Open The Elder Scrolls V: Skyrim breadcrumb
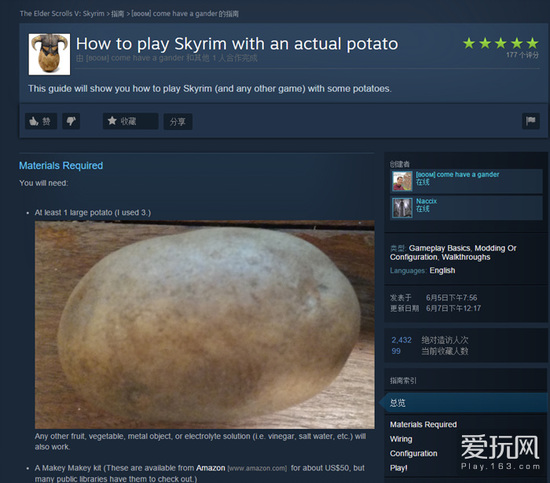Screen dimensions: 550x483 62,14
